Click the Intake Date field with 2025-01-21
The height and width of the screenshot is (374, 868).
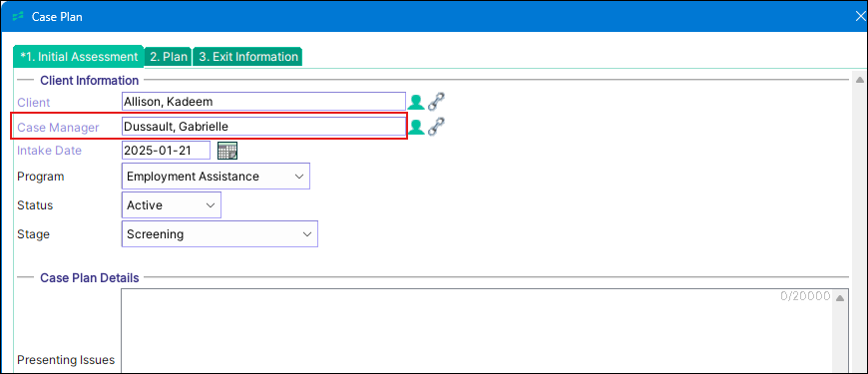click(166, 151)
